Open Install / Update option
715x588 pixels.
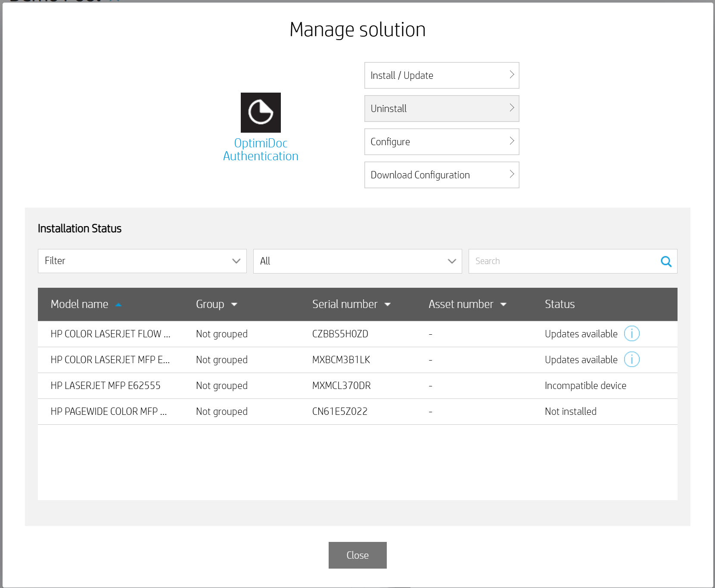tap(441, 75)
